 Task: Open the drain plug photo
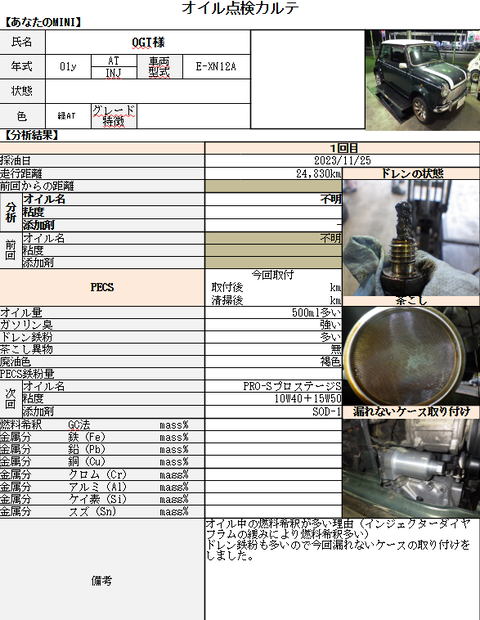[x=411, y=238]
